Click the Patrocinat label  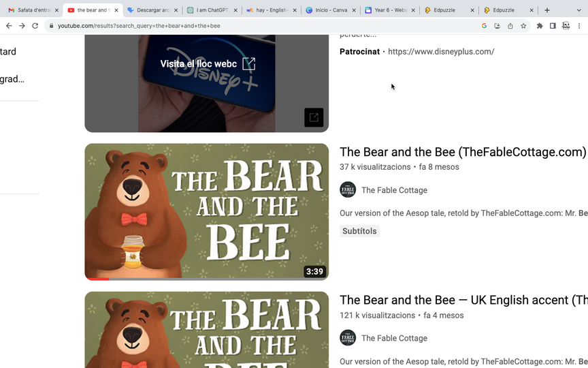click(x=359, y=52)
